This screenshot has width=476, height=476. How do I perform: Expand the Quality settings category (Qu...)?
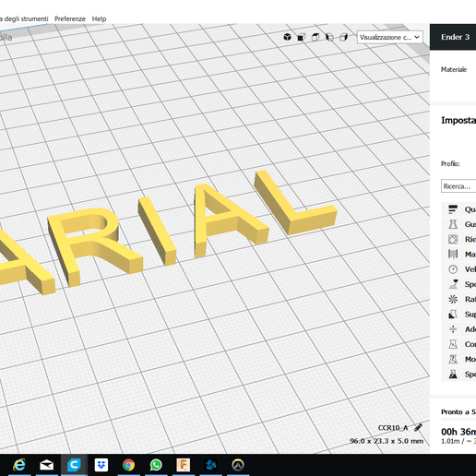coord(459,209)
